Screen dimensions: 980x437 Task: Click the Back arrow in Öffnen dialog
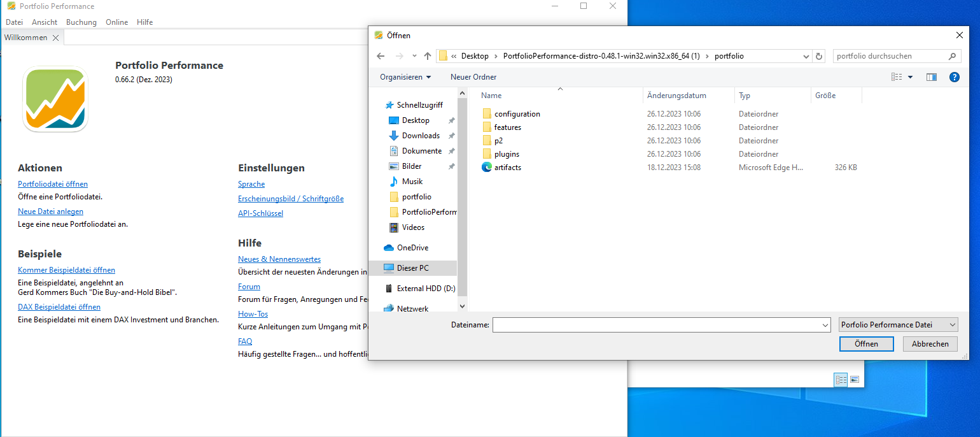[x=381, y=56]
